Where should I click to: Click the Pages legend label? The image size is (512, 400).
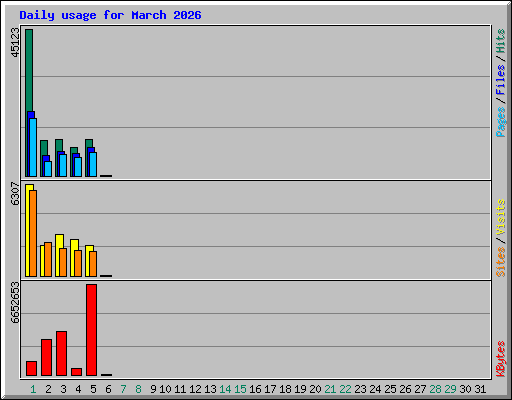[x=500, y=122]
